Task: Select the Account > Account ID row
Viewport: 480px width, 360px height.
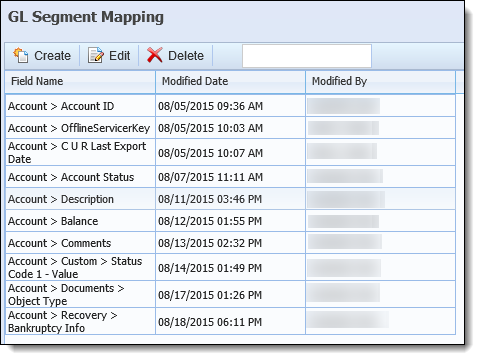Action: point(230,106)
